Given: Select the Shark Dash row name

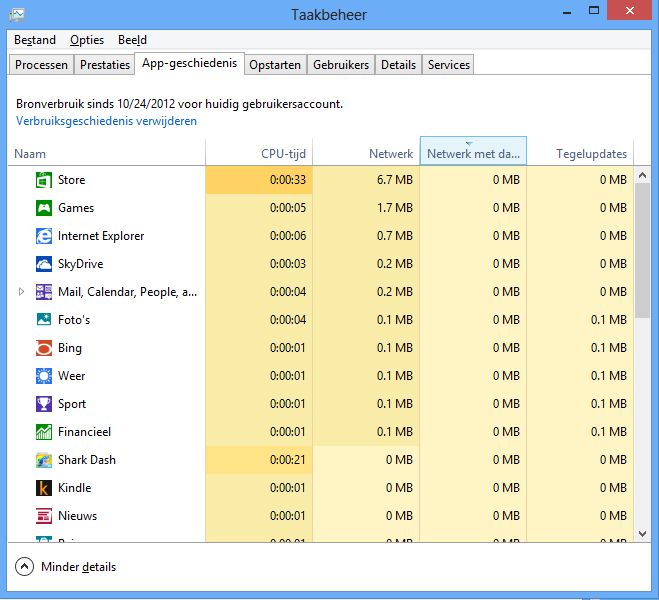Looking at the screenshot, I should click(x=87, y=460).
